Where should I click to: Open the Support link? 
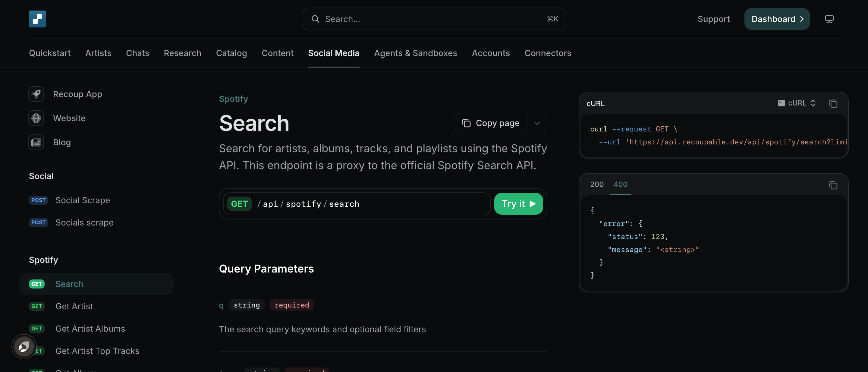pos(713,19)
